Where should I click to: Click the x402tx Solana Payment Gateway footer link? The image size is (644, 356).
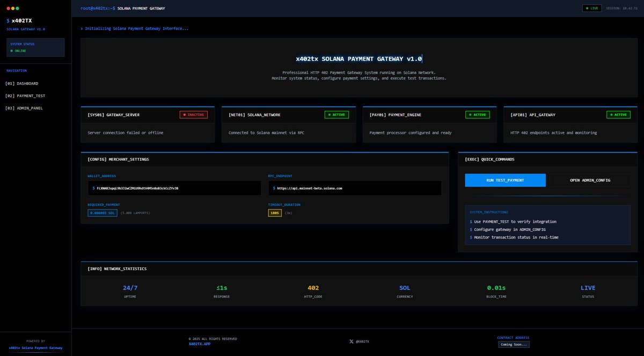click(x=35, y=347)
